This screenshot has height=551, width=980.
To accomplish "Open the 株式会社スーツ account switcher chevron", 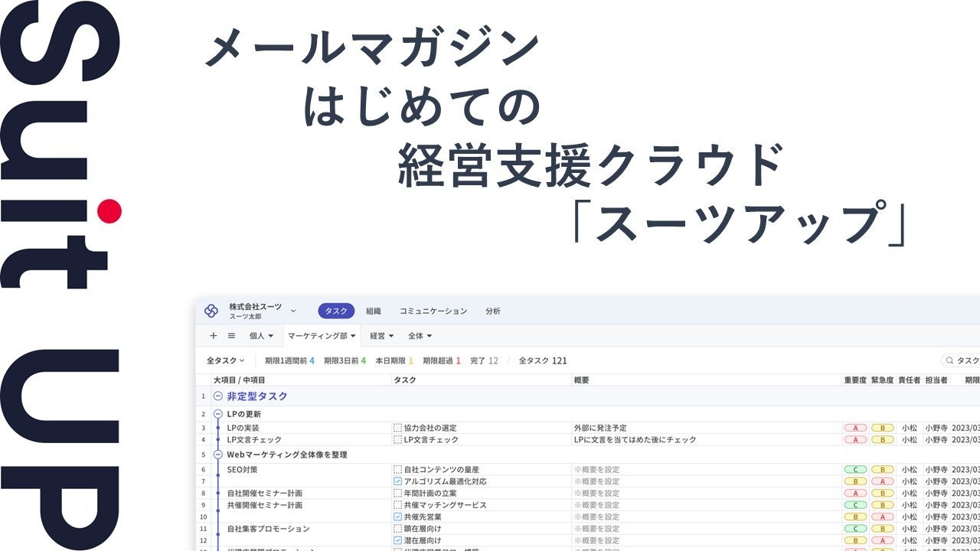I will [293, 311].
